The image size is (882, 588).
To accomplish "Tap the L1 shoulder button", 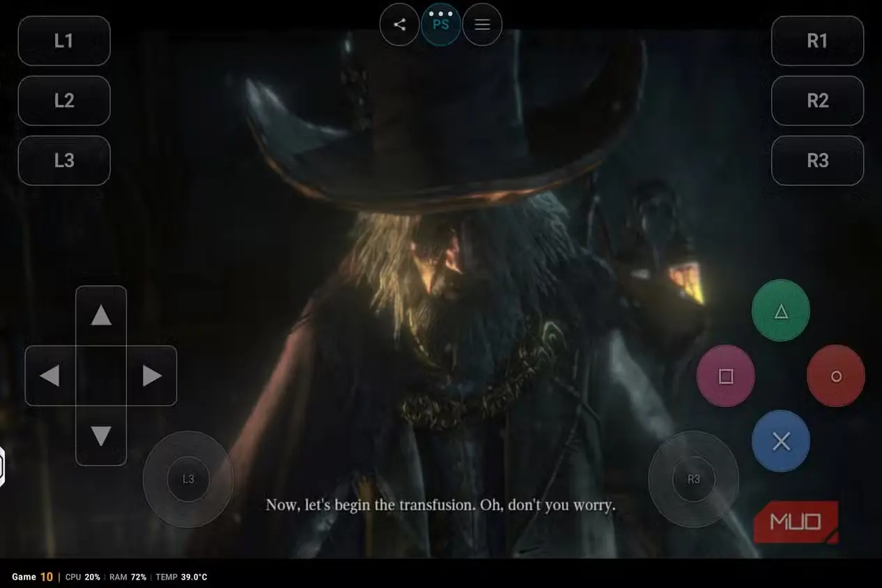I will pos(64,40).
